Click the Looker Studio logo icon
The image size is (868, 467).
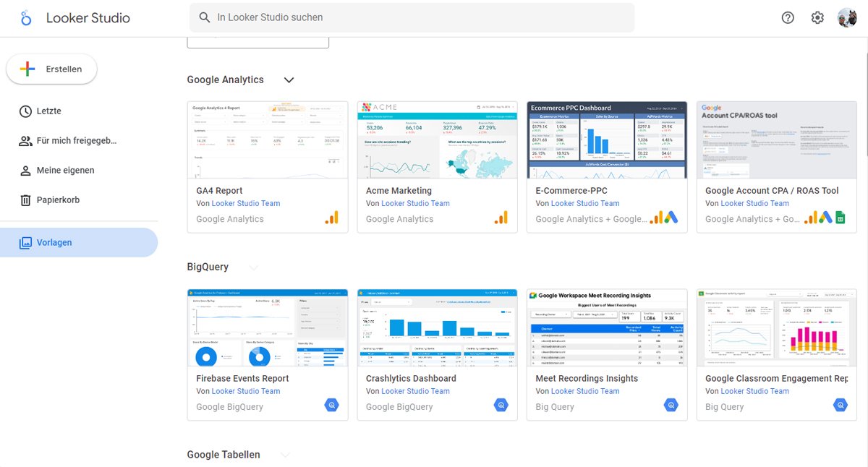26,18
